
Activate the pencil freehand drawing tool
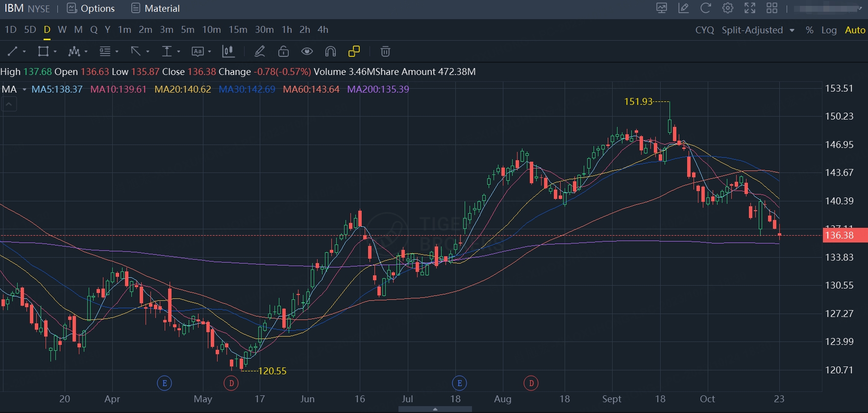coord(260,51)
